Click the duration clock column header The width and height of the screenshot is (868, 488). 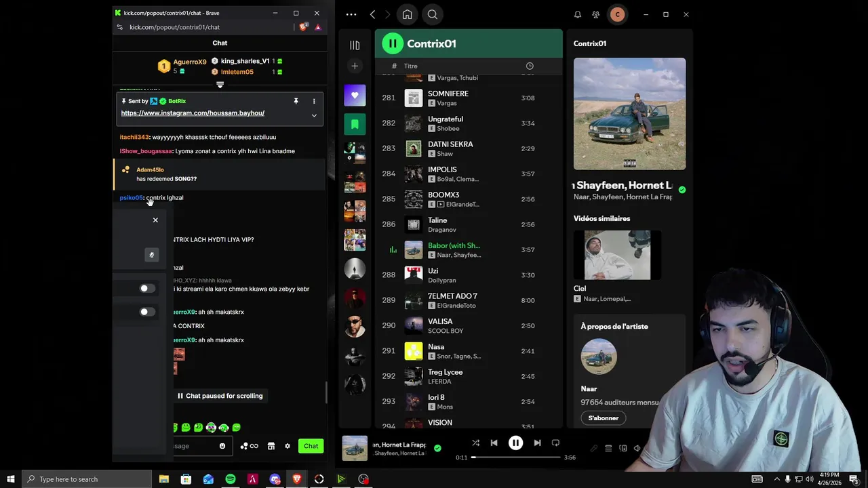tap(530, 66)
